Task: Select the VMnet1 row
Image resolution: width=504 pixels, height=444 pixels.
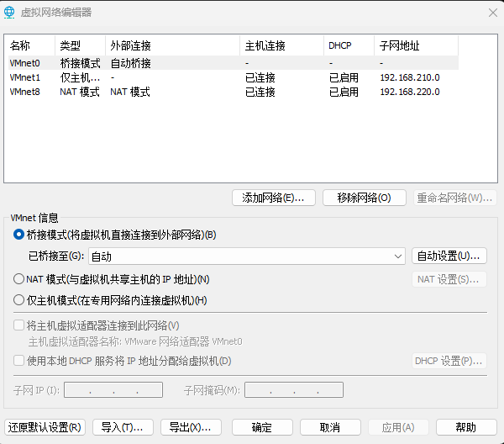Action: [233, 77]
